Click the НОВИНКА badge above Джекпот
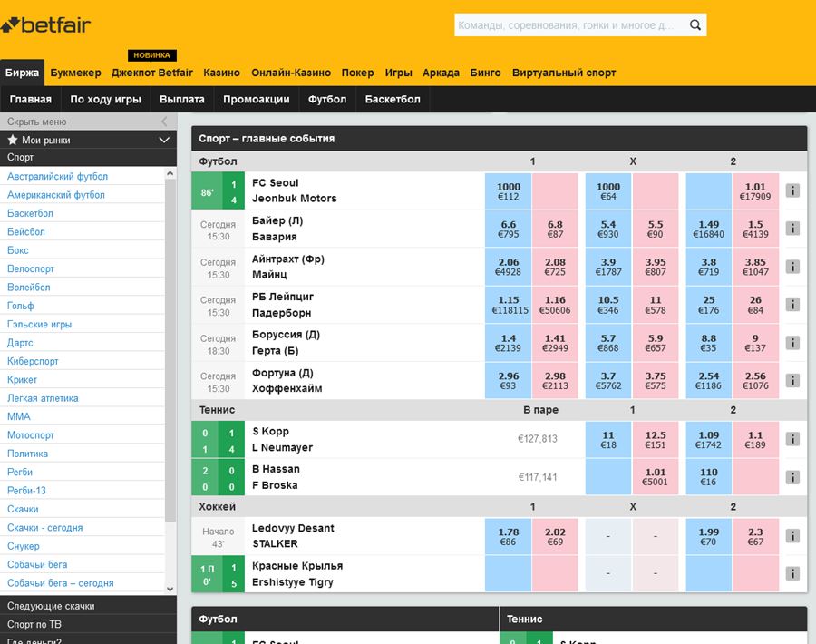Viewport: 816px width, 644px height. tap(151, 55)
